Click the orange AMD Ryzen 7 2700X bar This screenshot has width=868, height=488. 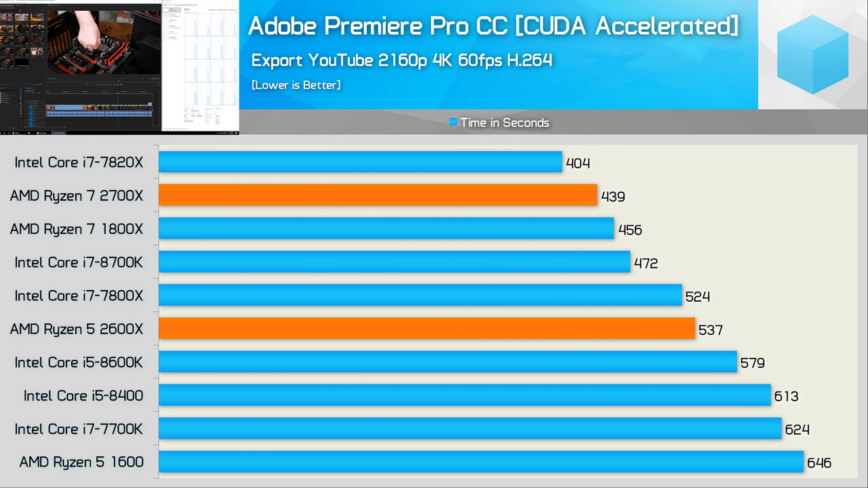point(378,195)
